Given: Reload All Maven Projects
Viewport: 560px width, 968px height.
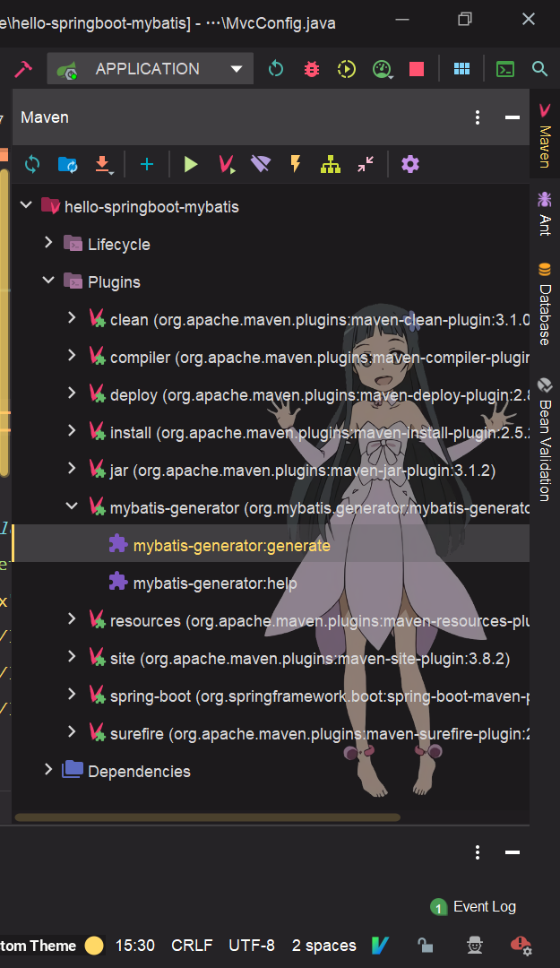Looking at the screenshot, I should [32, 164].
